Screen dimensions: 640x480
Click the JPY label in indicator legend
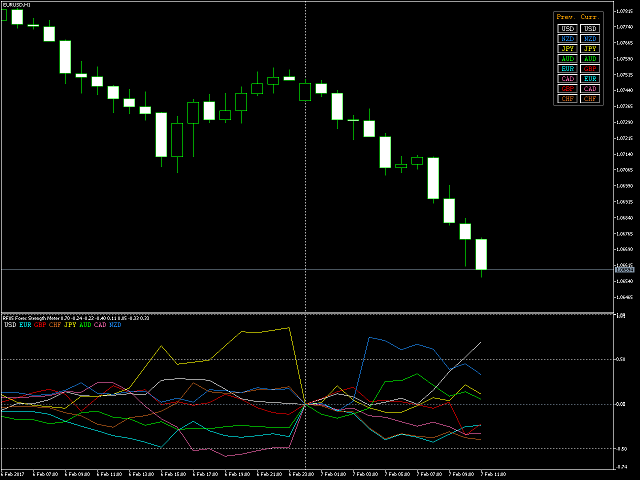coord(70,325)
